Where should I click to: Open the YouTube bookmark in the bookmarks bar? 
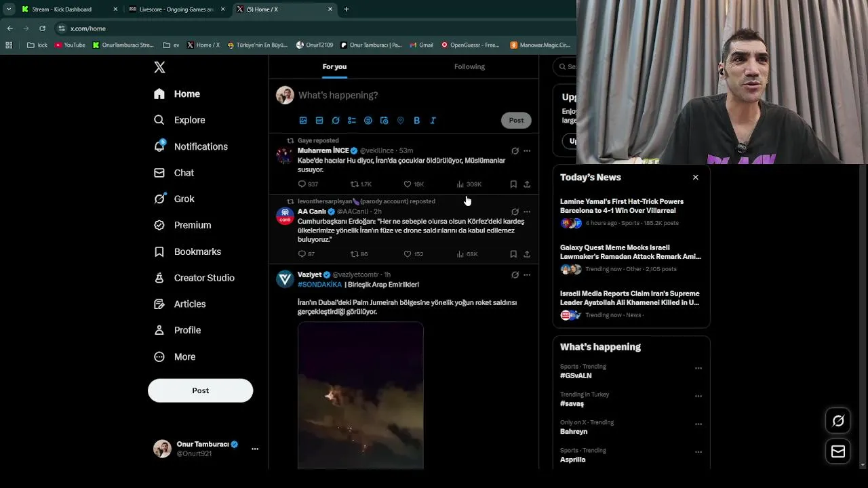pos(70,45)
